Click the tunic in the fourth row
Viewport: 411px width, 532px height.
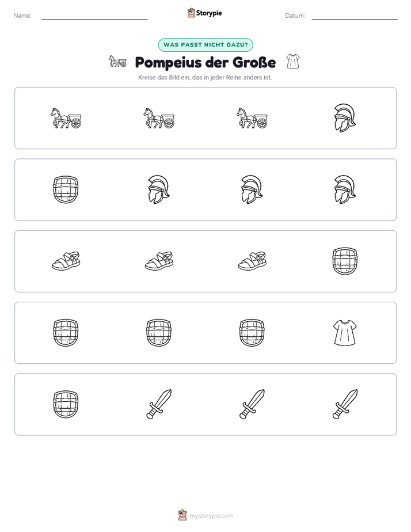pos(345,333)
